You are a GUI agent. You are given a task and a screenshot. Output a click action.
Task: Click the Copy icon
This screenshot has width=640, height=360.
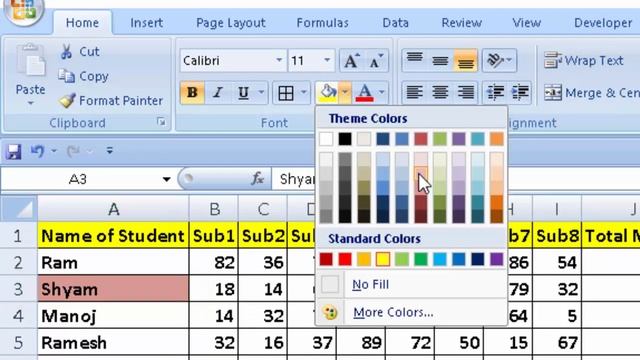pyautogui.click(x=66, y=76)
